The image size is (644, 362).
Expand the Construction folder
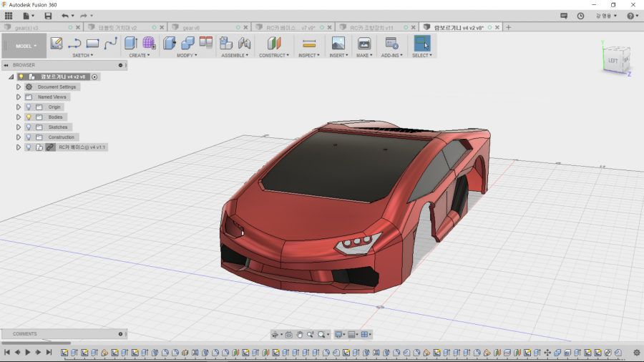coord(19,137)
